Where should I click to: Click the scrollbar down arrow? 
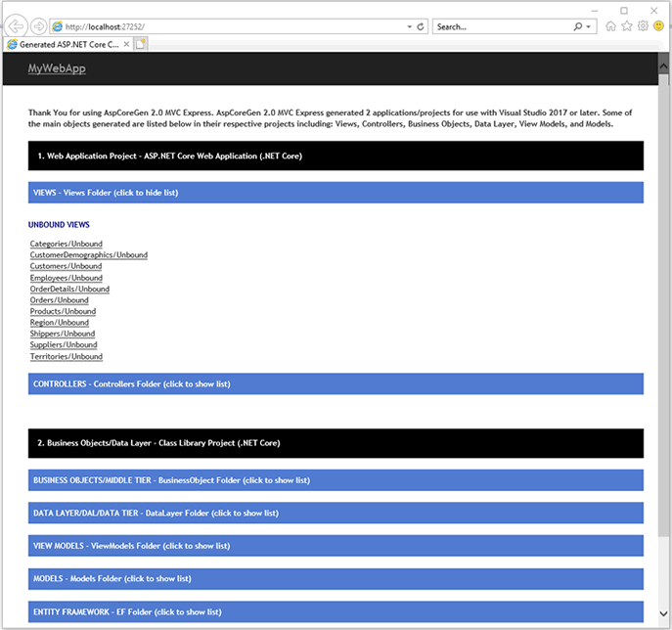[663, 613]
